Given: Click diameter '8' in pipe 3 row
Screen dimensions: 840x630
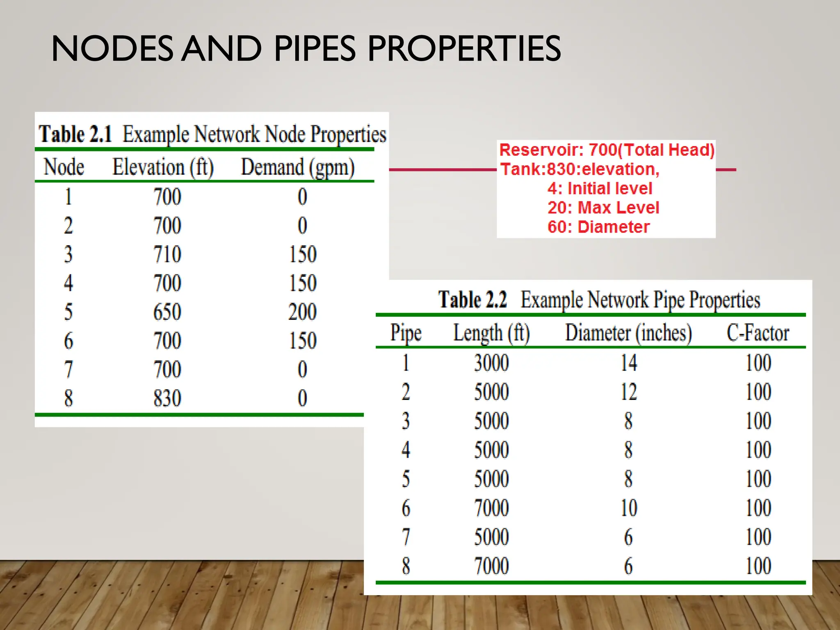Looking at the screenshot, I should coord(628,421).
